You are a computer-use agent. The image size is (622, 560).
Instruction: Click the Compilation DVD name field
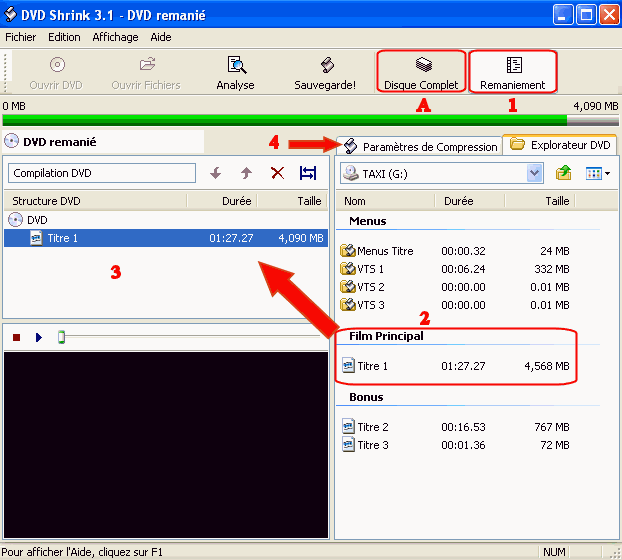[x=100, y=173]
